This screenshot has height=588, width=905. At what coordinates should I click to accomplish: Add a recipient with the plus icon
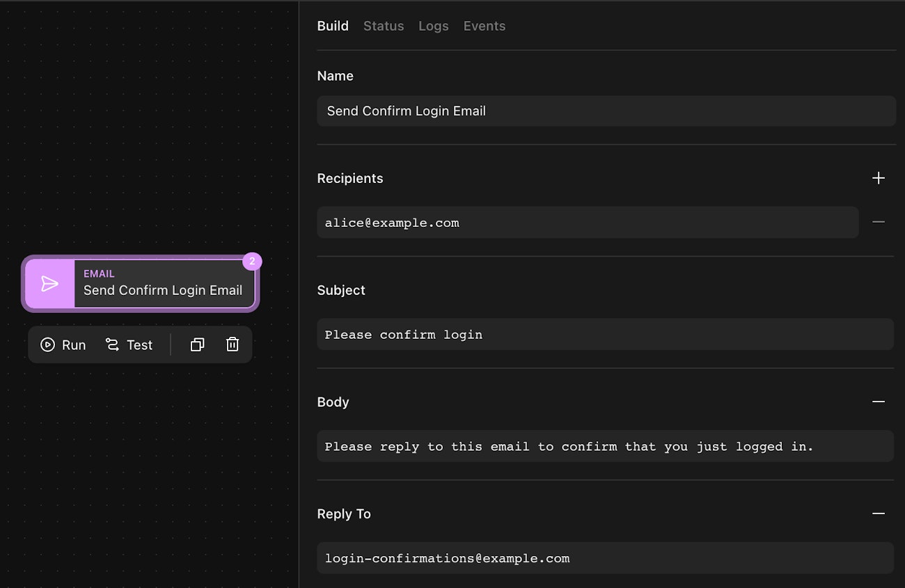tap(879, 178)
